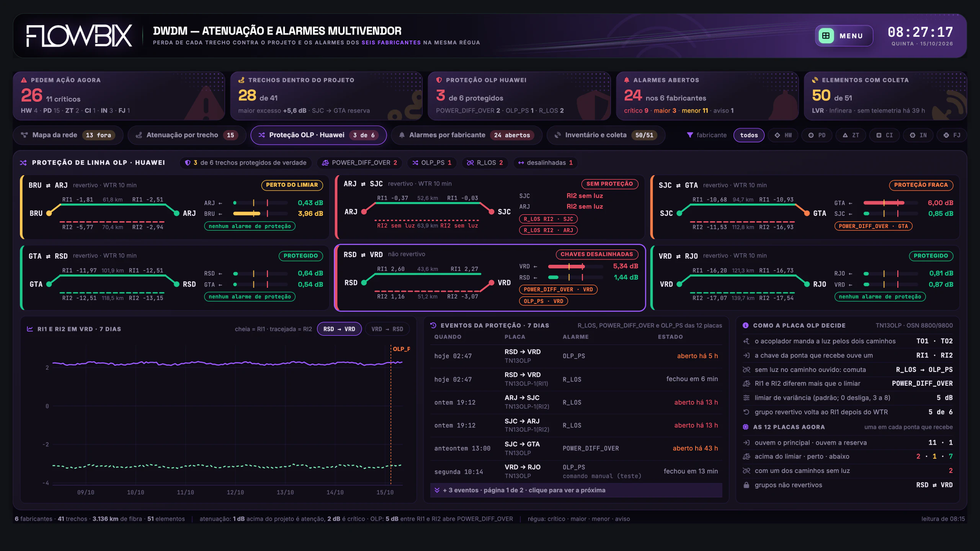The width and height of the screenshot is (980, 551).
Task: Filter by PD manufacturer
Action: 817,135
